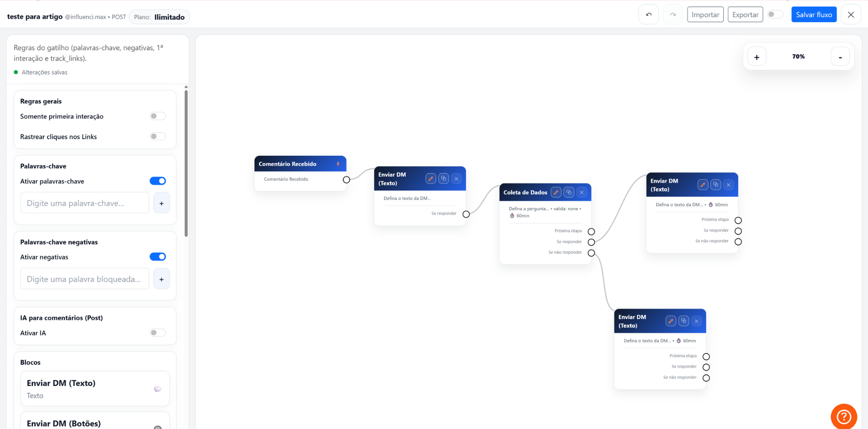Select the Enviar DM (Botões) block card
The image size is (868, 429).
(x=95, y=421)
